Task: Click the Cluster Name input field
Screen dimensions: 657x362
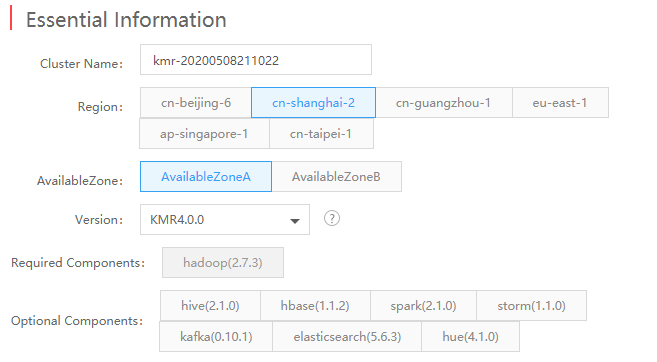Action: point(256,60)
